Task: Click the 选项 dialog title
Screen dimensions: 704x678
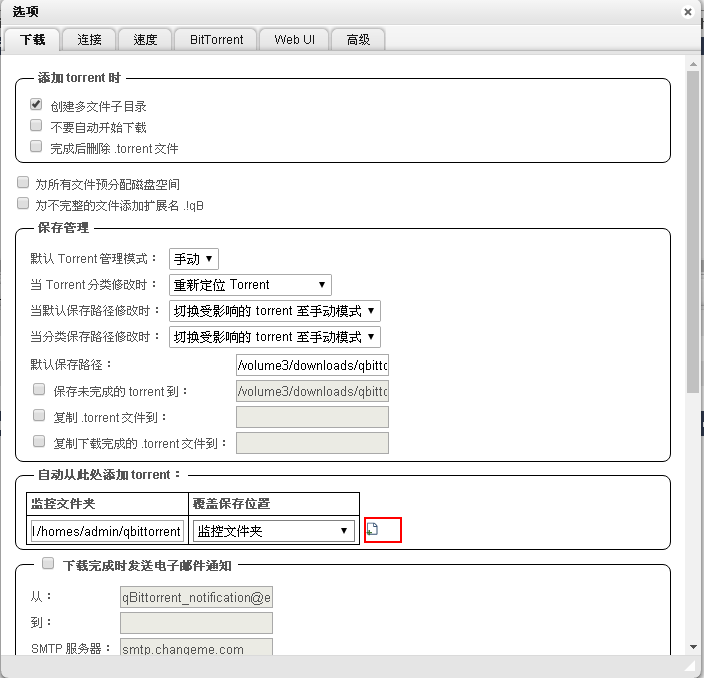Action: click(x=26, y=12)
